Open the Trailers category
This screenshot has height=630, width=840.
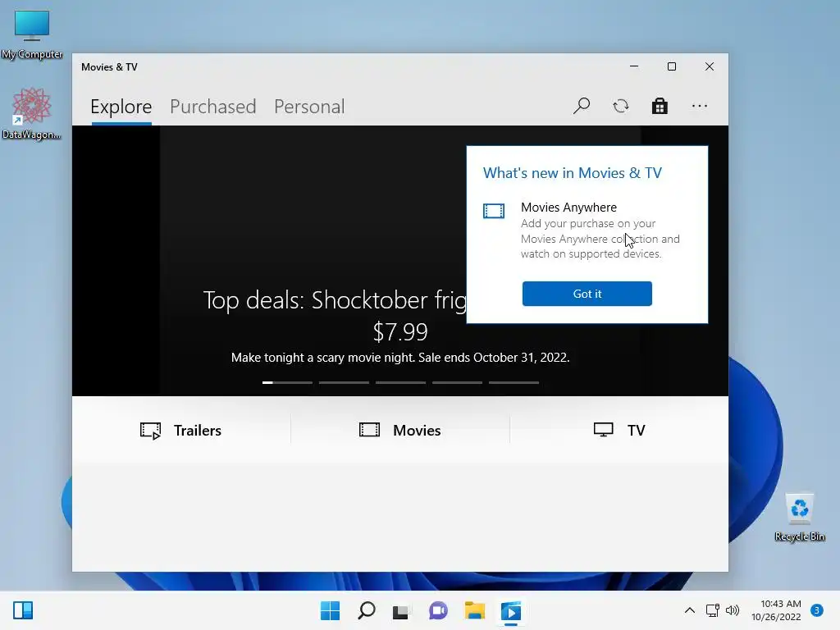click(181, 430)
